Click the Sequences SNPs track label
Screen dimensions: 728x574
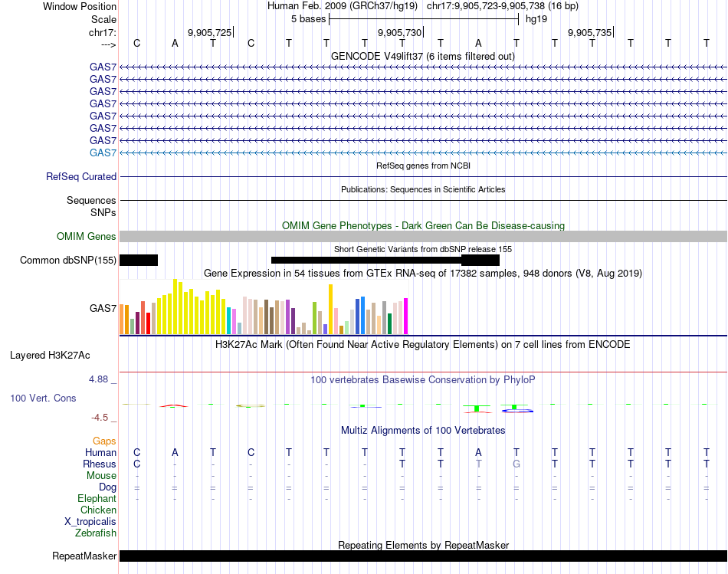coord(91,206)
